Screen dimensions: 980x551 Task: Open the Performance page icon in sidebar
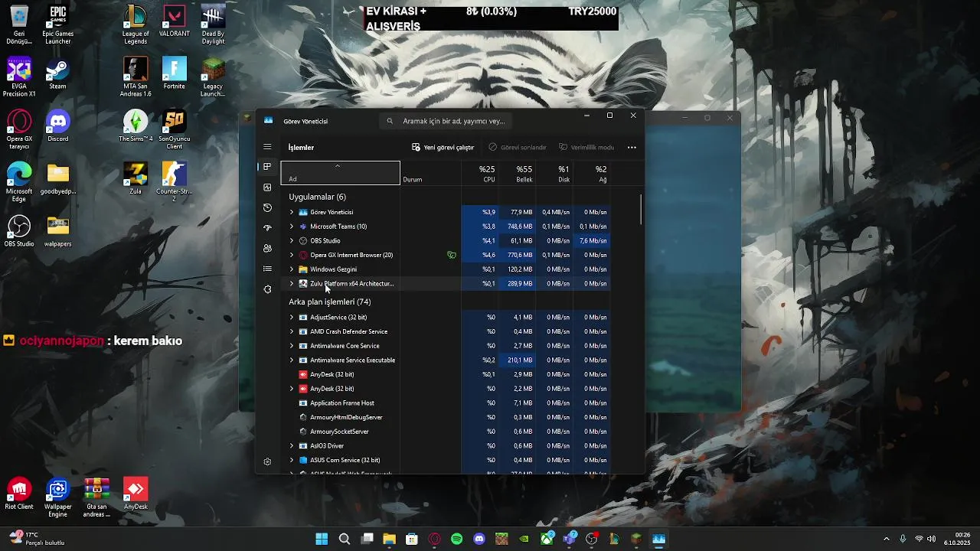[267, 187]
